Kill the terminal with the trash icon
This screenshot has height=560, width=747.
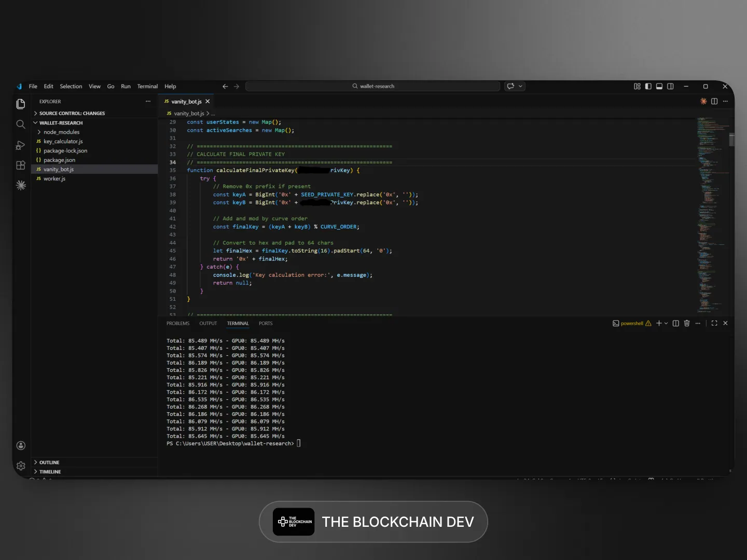click(687, 324)
